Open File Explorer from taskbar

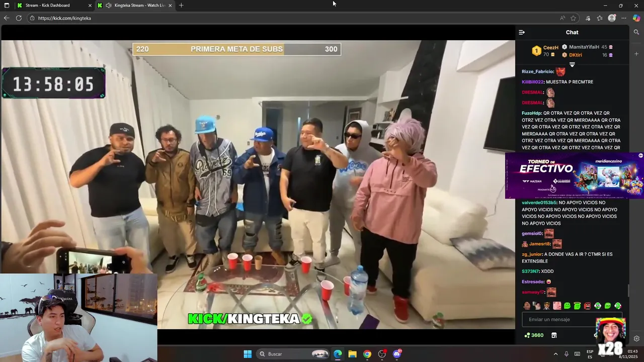pyautogui.click(x=352, y=354)
